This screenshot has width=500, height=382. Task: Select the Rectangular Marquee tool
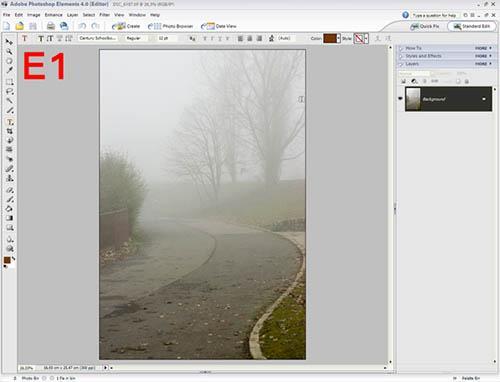9,82
